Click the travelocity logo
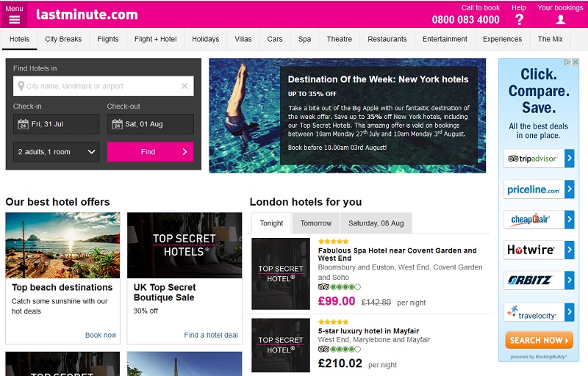Screen dimensions: 588x376 [x=531, y=313]
